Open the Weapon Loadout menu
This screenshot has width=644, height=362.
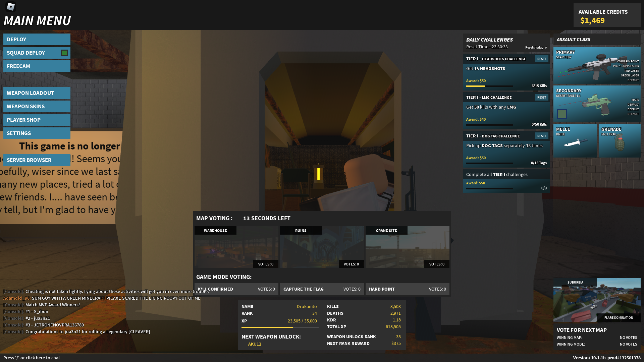tap(37, 93)
